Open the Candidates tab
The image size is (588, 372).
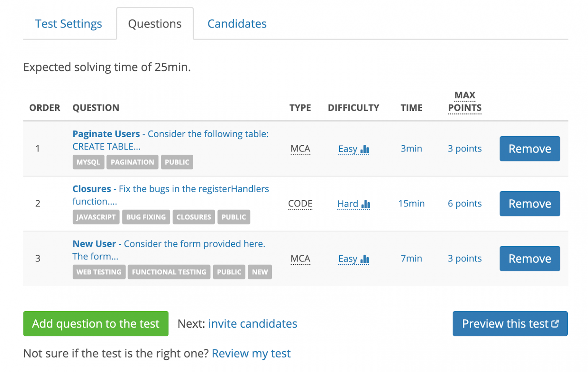click(237, 23)
